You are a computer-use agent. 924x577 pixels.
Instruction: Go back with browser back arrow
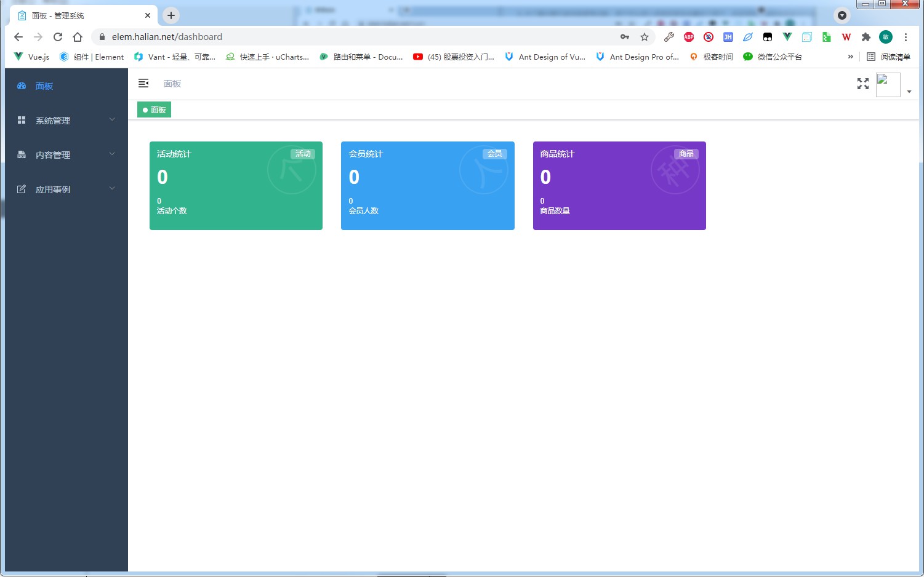[x=18, y=37]
